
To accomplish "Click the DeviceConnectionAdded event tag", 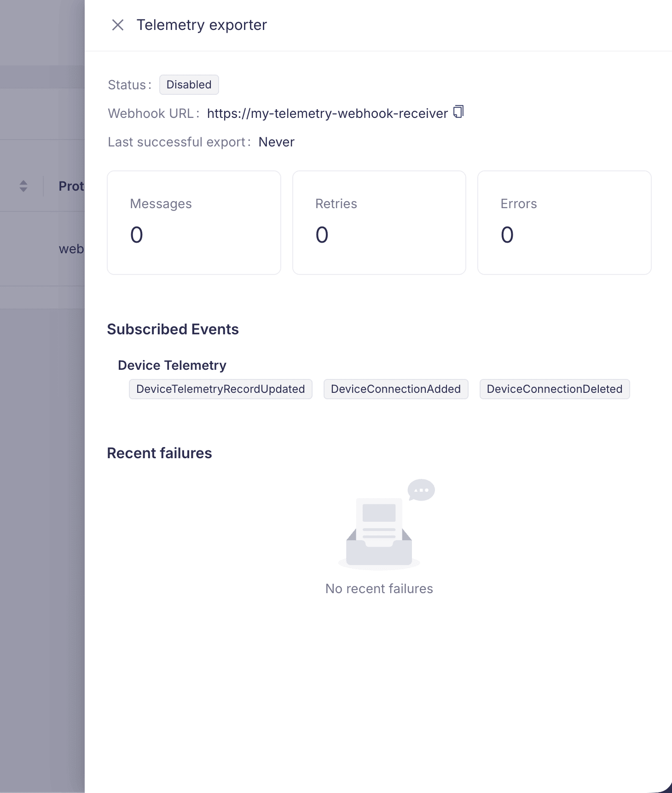I will tap(396, 389).
